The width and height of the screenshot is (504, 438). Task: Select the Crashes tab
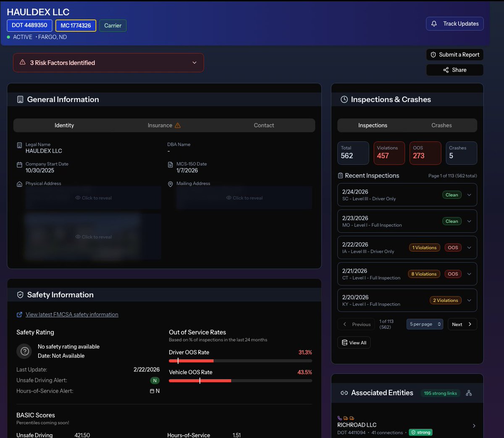tap(441, 125)
